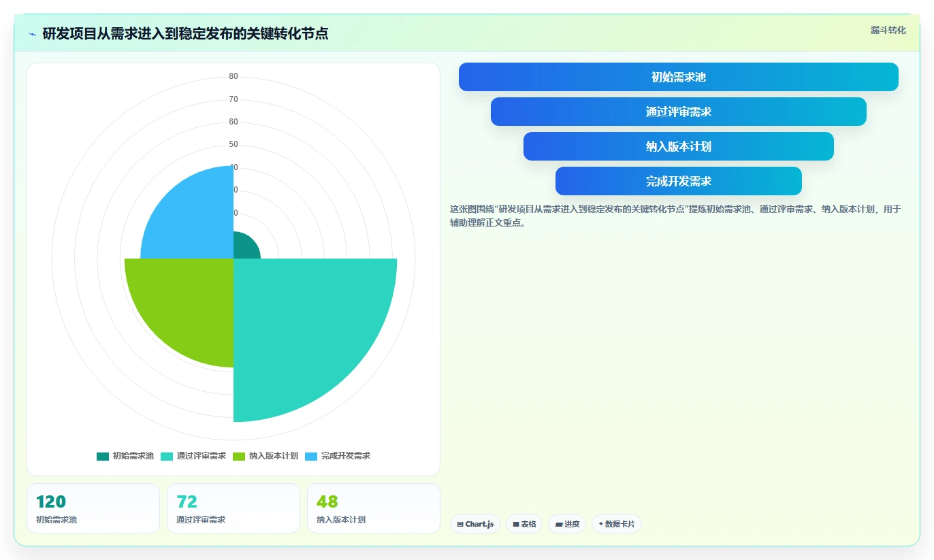934x560 pixels.
Task: Click the axis label 70 on chart
Action: 233,99
